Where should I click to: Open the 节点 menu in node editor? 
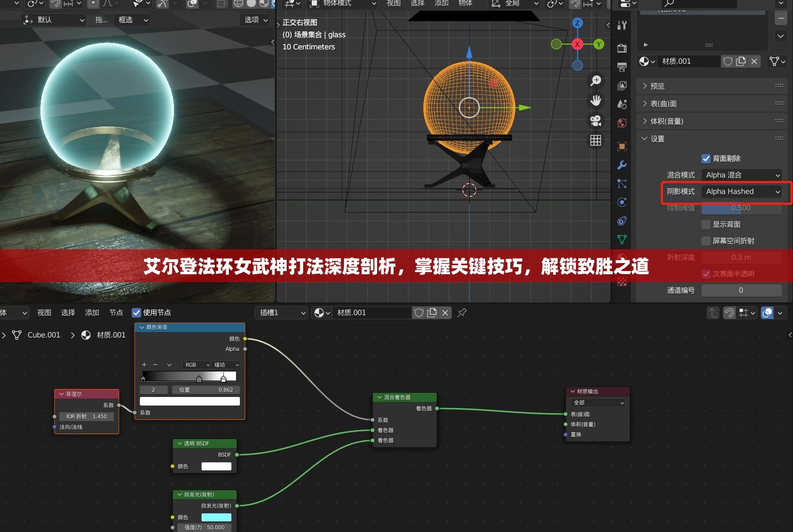click(x=116, y=313)
